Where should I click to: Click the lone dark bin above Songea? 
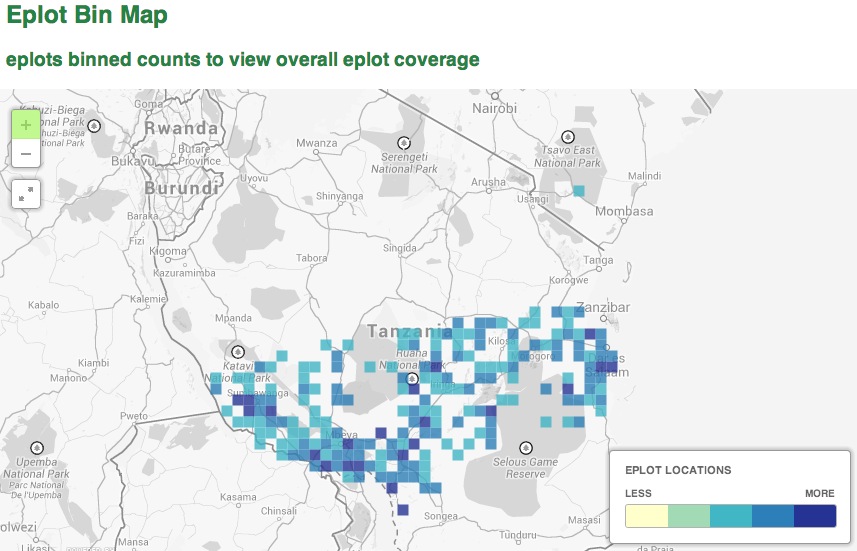pyautogui.click(x=403, y=509)
